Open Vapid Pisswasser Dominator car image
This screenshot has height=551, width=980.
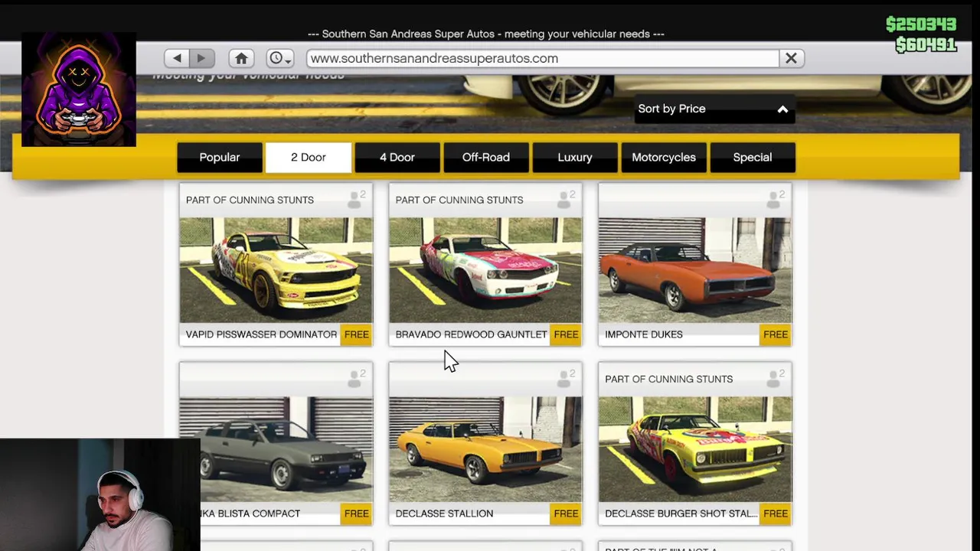(x=276, y=270)
